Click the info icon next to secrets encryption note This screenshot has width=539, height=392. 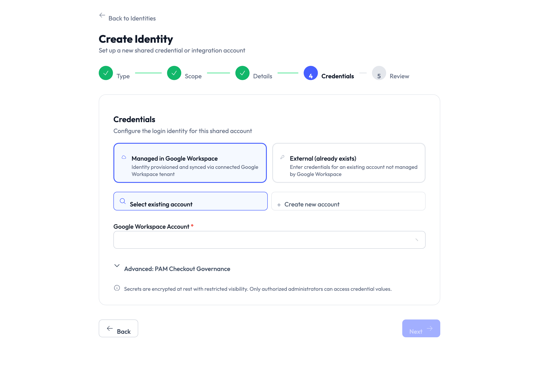tap(117, 288)
